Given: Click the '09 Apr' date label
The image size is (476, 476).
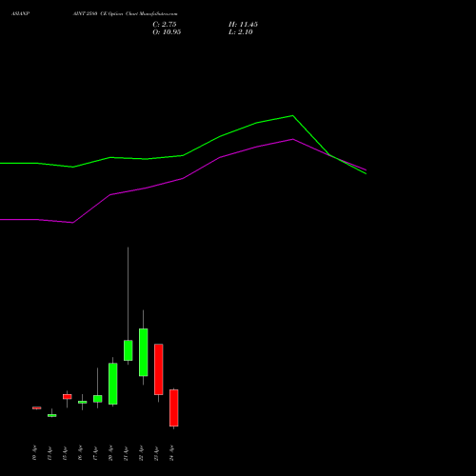Looking at the screenshot, I should pyautogui.click(x=34, y=453).
